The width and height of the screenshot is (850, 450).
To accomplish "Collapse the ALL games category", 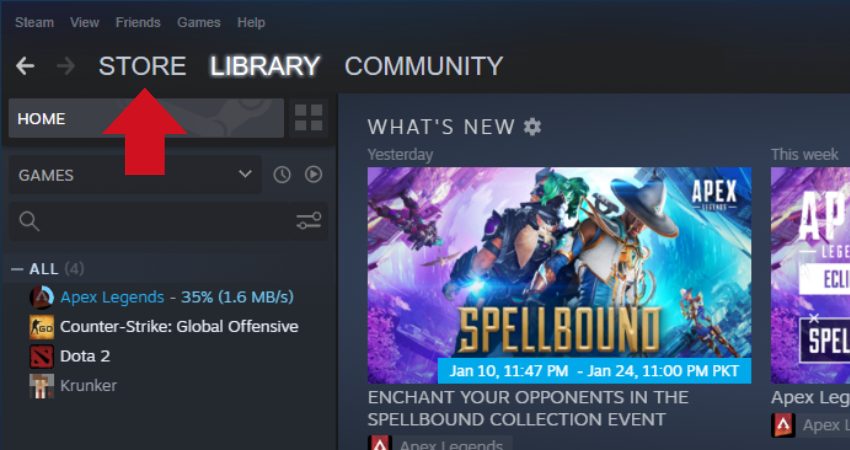I will [17, 269].
